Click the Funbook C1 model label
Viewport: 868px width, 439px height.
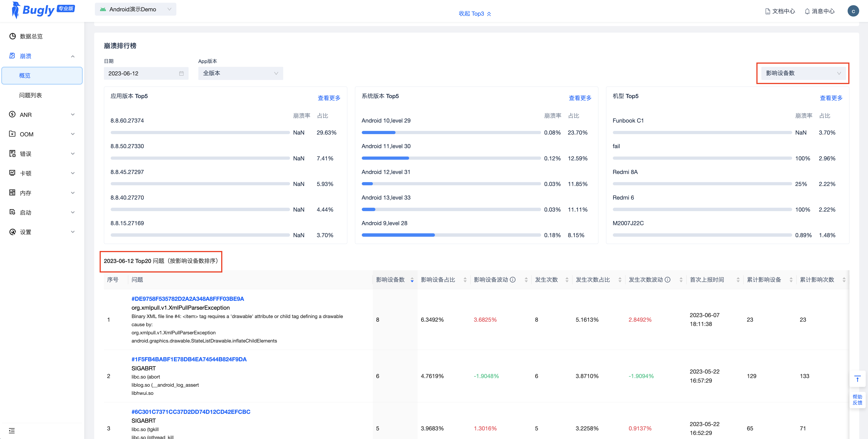point(628,120)
